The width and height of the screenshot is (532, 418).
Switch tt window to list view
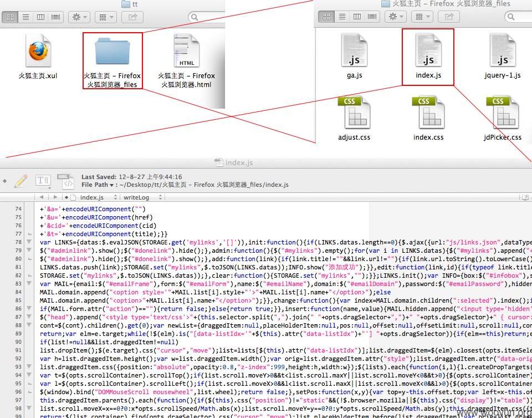click(x=25, y=17)
